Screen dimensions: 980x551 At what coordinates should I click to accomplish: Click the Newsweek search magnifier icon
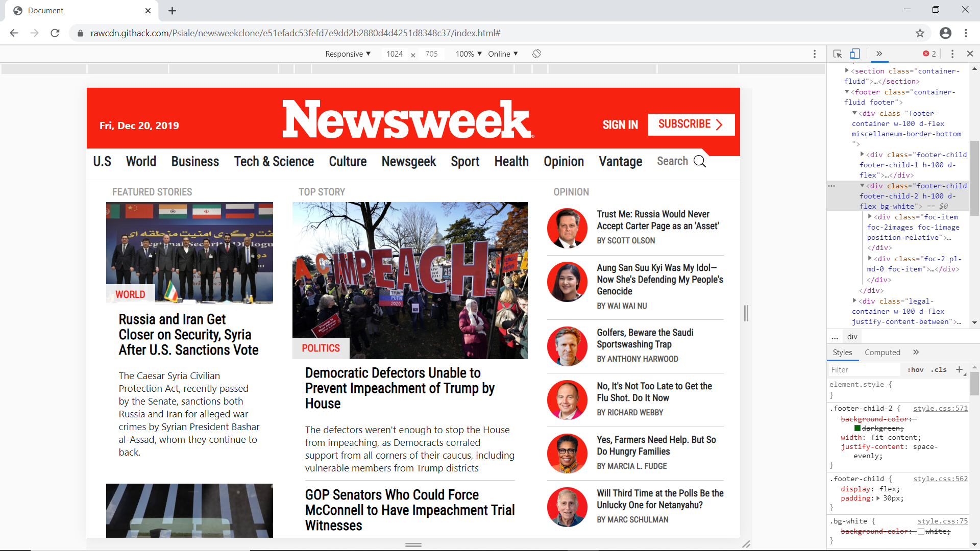click(x=700, y=162)
